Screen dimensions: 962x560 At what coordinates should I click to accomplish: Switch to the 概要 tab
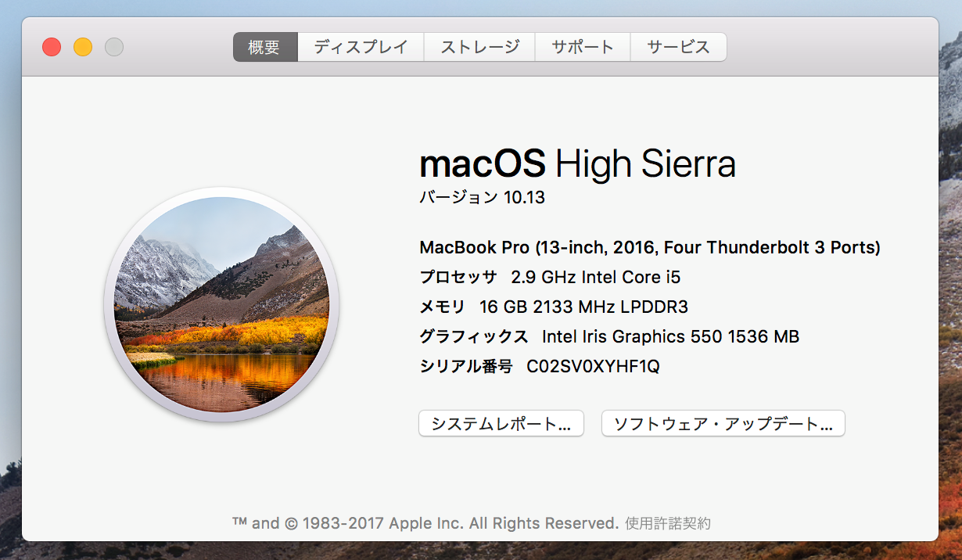[x=265, y=47]
